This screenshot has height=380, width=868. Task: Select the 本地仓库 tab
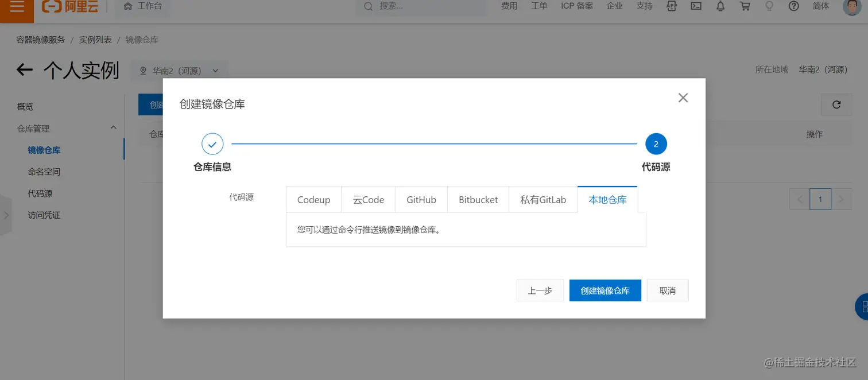(x=607, y=200)
